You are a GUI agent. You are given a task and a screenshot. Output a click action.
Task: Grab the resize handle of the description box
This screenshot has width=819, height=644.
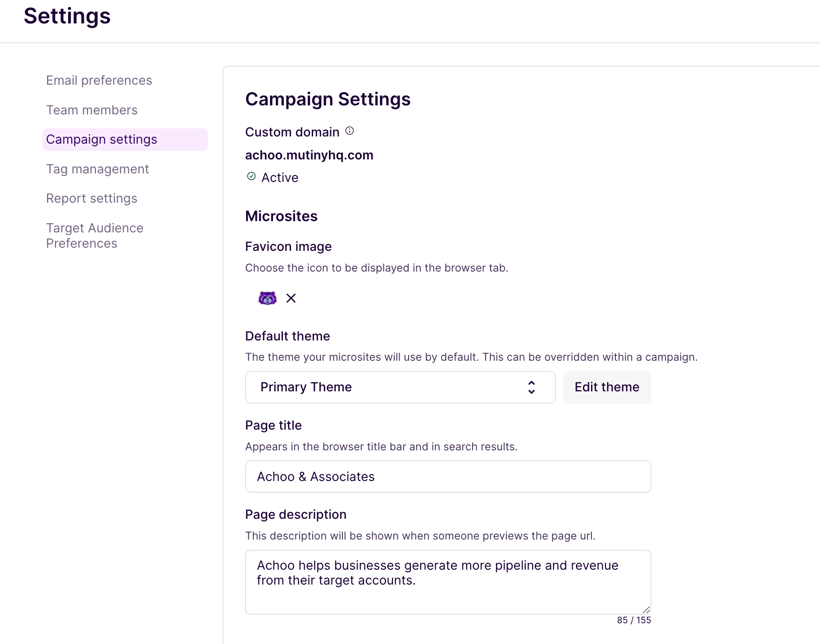coord(646,610)
